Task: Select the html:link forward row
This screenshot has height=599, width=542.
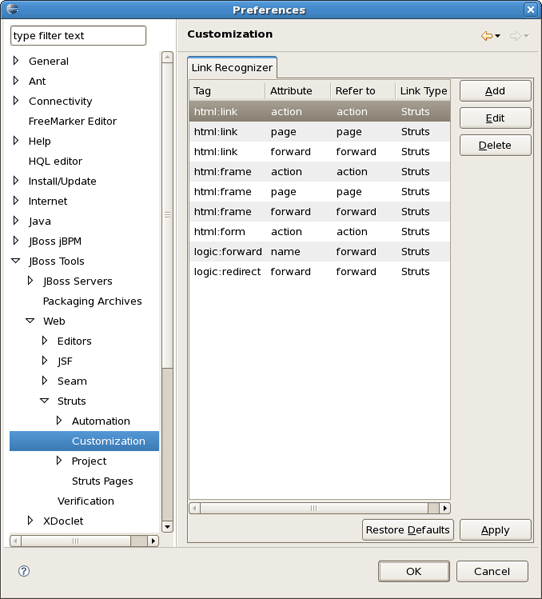Action: tap(320, 152)
